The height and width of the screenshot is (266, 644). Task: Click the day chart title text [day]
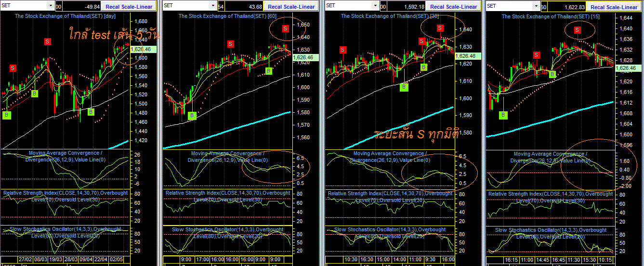tap(110, 16)
